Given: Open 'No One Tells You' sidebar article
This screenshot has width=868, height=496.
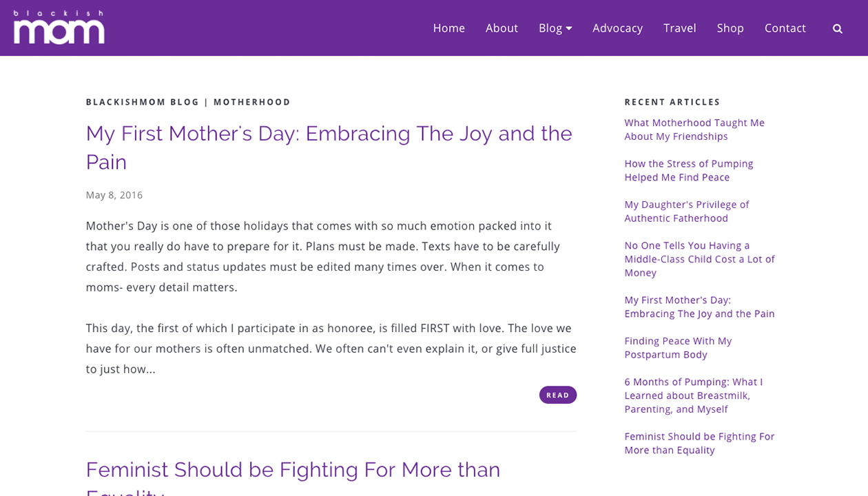Looking at the screenshot, I should click(x=700, y=259).
